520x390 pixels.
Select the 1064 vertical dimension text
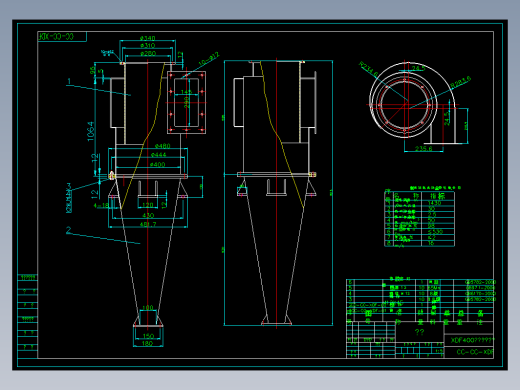91,131
